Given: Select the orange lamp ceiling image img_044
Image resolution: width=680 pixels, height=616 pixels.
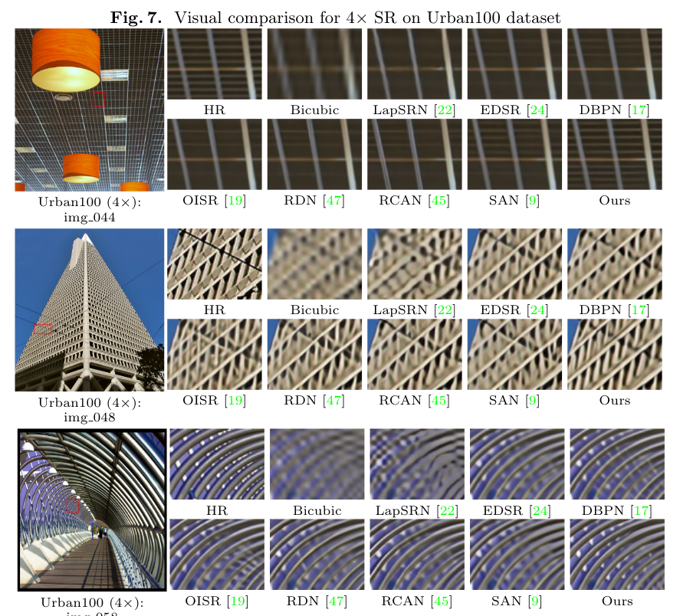Looking at the screenshot, I should [90, 110].
